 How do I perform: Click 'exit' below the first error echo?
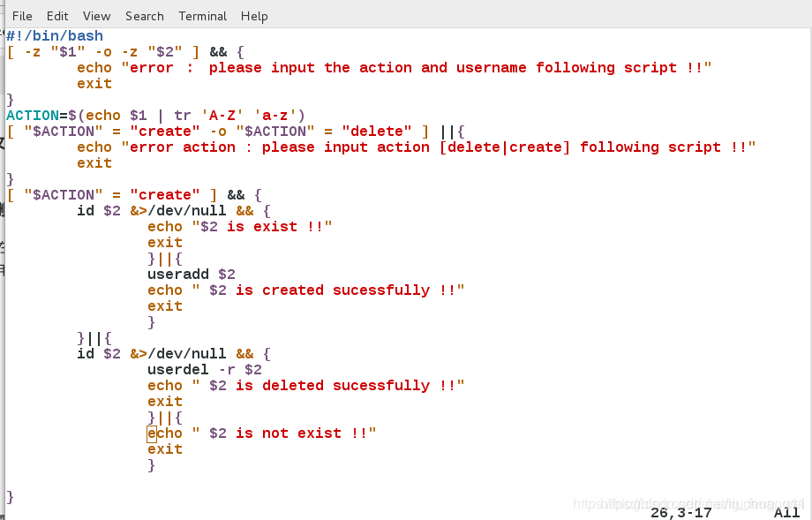[94, 83]
